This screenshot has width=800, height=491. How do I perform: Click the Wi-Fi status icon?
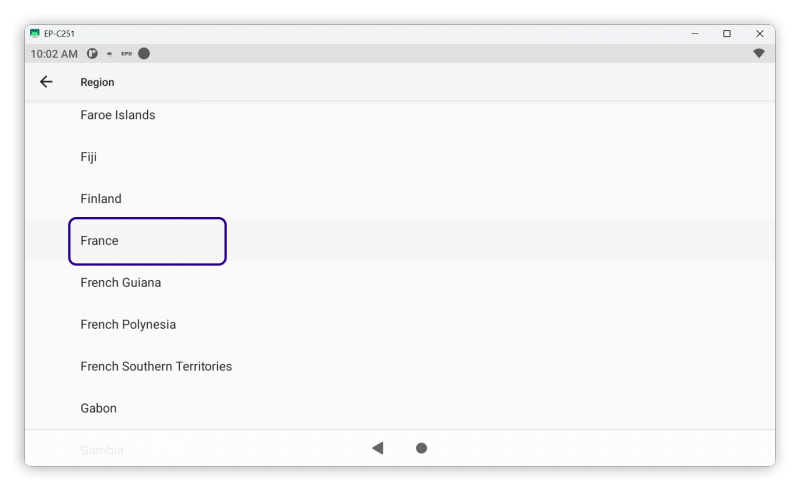coord(759,53)
